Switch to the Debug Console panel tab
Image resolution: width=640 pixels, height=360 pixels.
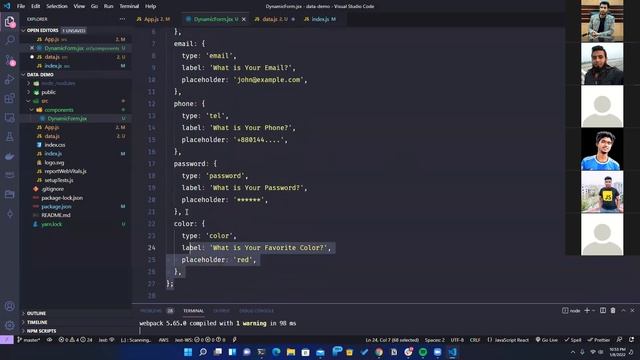pyautogui.click(x=257, y=311)
